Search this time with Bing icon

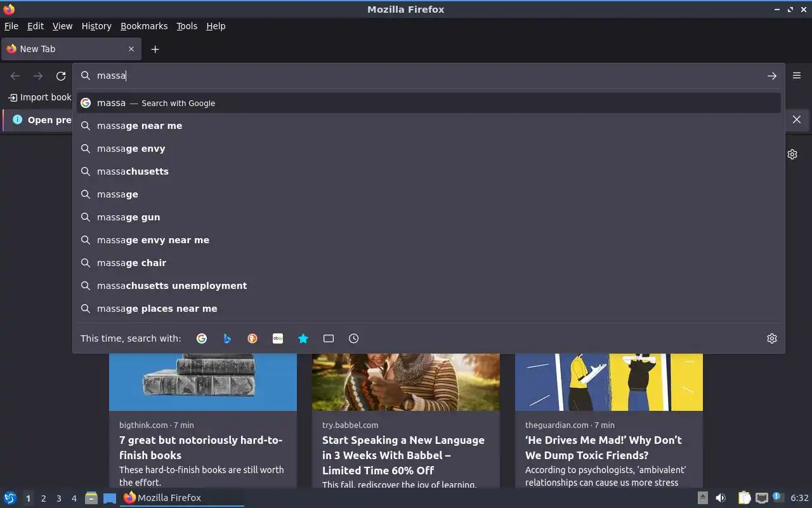click(x=227, y=338)
